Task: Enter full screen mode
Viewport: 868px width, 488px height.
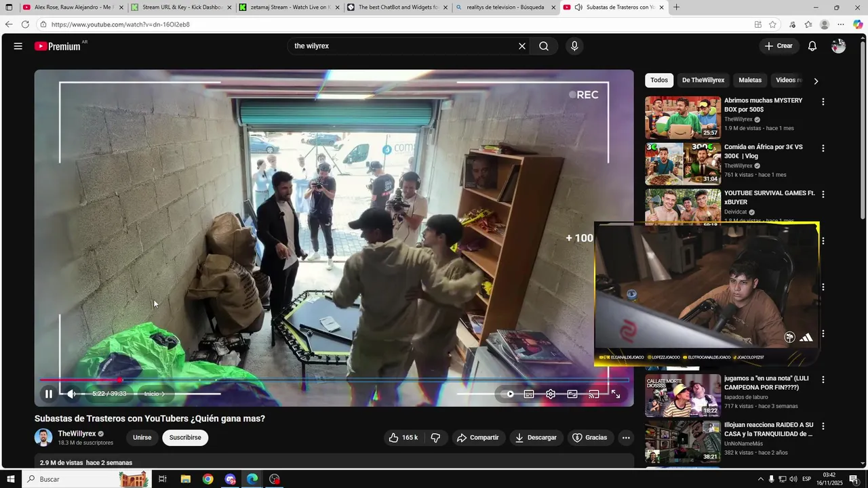Action: [616, 394]
